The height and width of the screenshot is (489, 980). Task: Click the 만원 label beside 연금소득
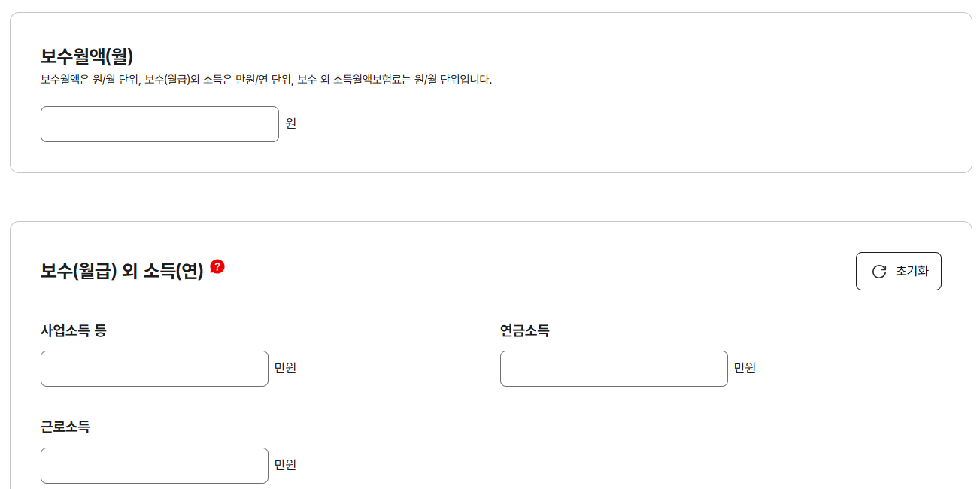pos(745,369)
